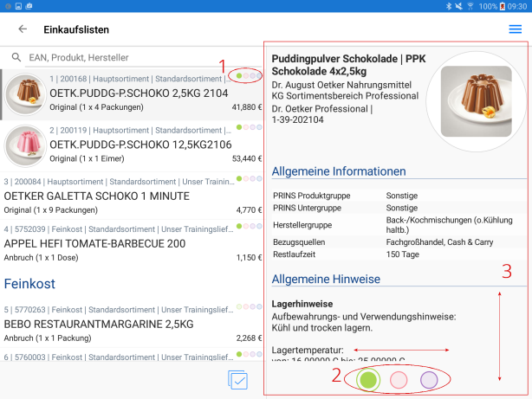Tap the green dot on item 5760003
The image size is (532, 399).
[x=239, y=354]
